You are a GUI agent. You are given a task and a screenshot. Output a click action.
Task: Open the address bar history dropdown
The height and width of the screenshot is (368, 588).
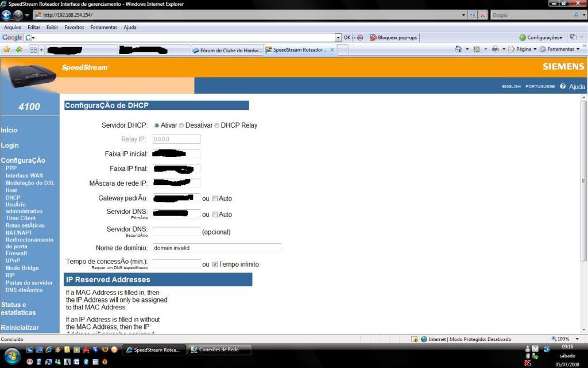coord(463,15)
